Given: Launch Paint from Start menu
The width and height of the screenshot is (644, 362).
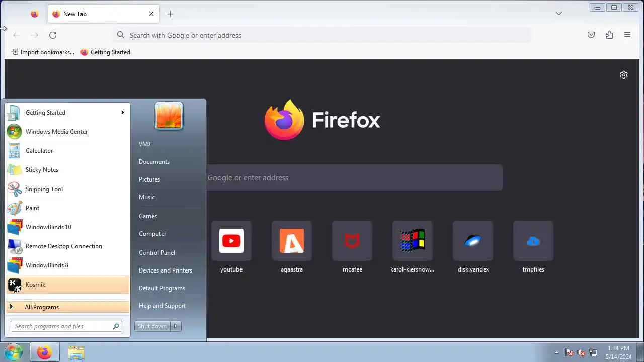Looking at the screenshot, I should tap(67, 208).
